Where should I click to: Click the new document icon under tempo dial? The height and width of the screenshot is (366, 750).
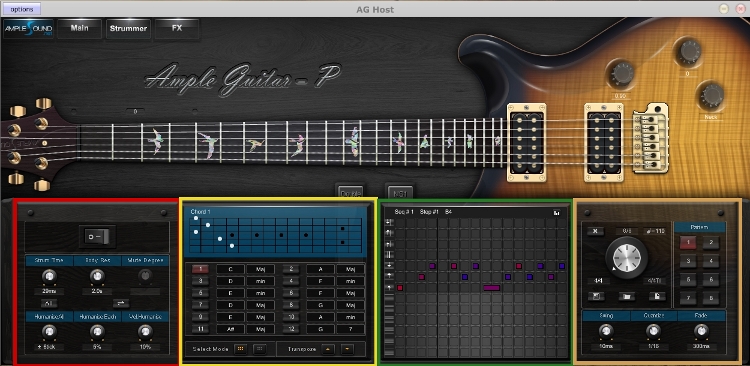click(x=657, y=297)
